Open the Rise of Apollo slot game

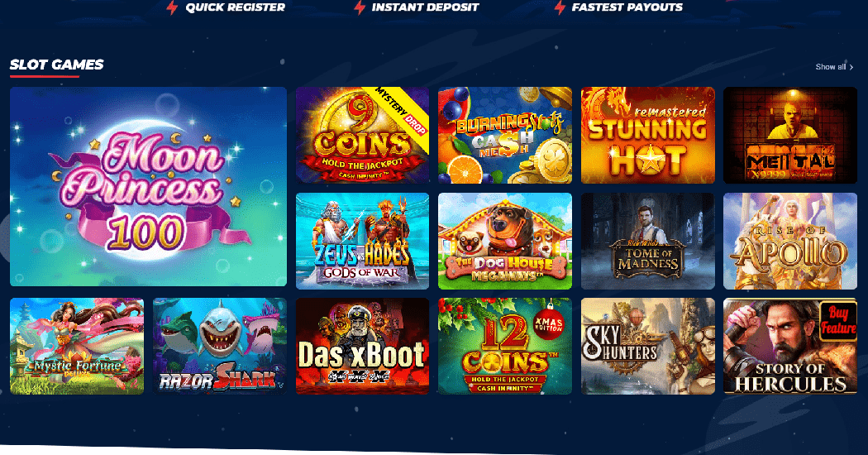pyautogui.click(x=790, y=241)
